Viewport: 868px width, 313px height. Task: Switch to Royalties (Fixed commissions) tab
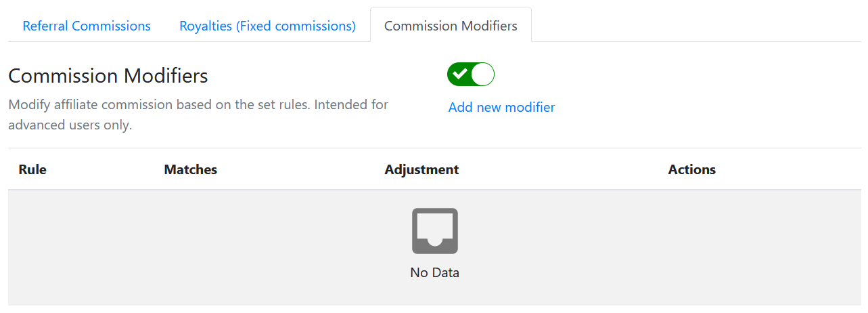click(267, 26)
